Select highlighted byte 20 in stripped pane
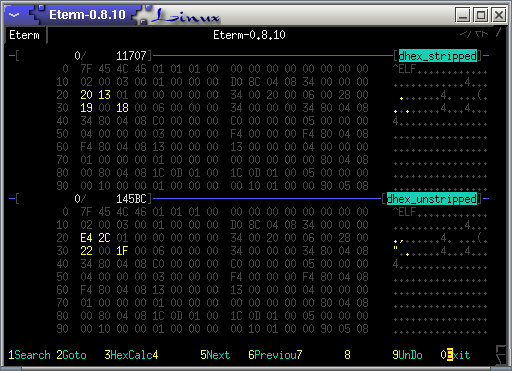 (x=86, y=95)
